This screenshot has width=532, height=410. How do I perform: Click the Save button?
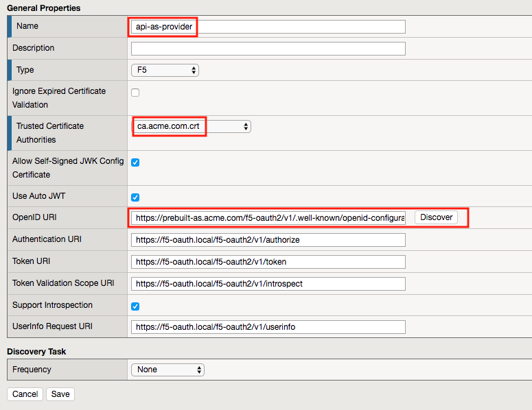(x=60, y=394)
